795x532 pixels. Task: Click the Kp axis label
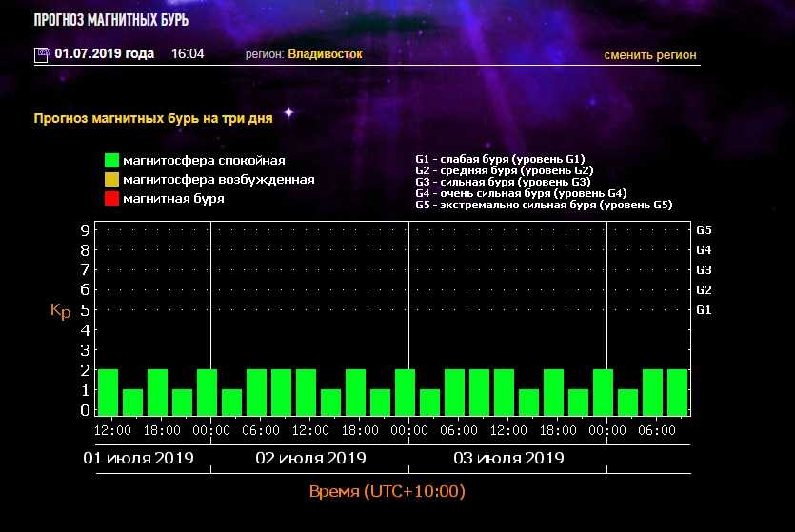[x=60, y=310]
